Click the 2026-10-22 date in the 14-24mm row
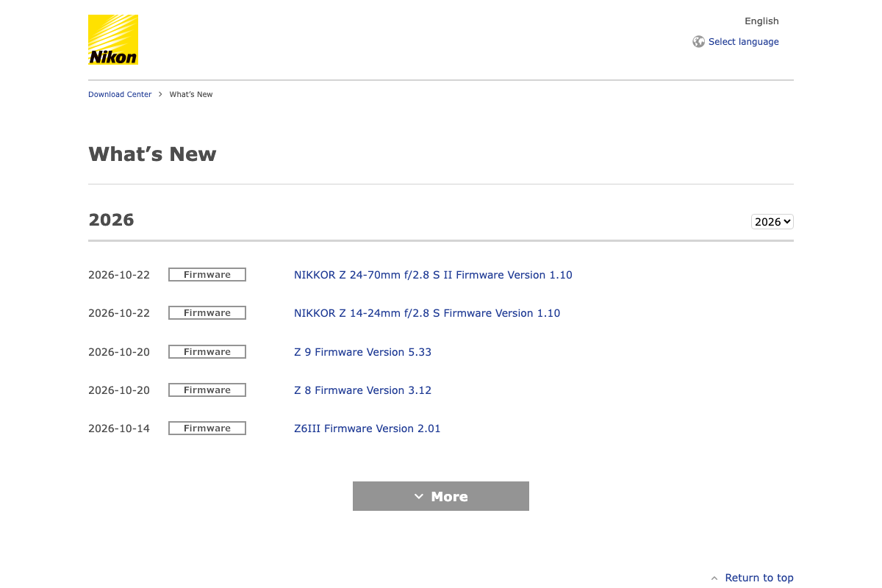The image size is (882, 588). click(x=119, y=313)
